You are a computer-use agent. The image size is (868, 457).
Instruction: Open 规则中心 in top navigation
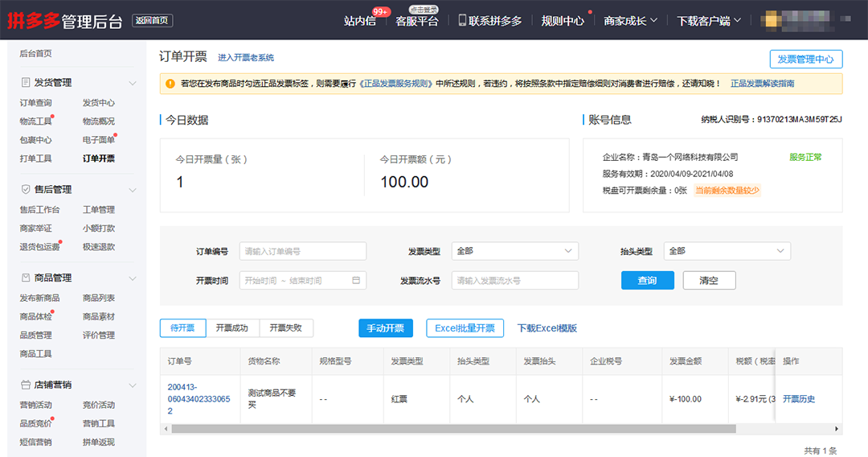[563, 21]
